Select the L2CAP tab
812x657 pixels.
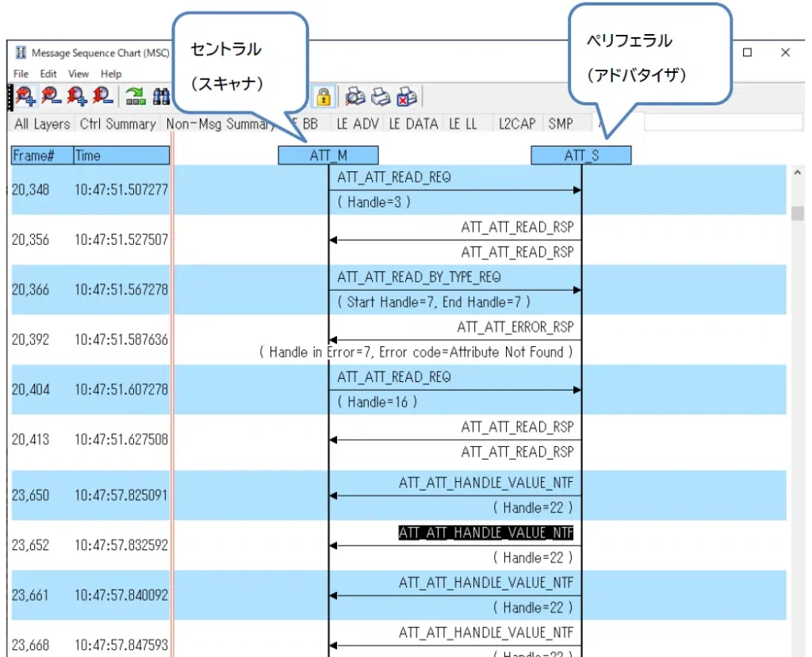point(516,124)
